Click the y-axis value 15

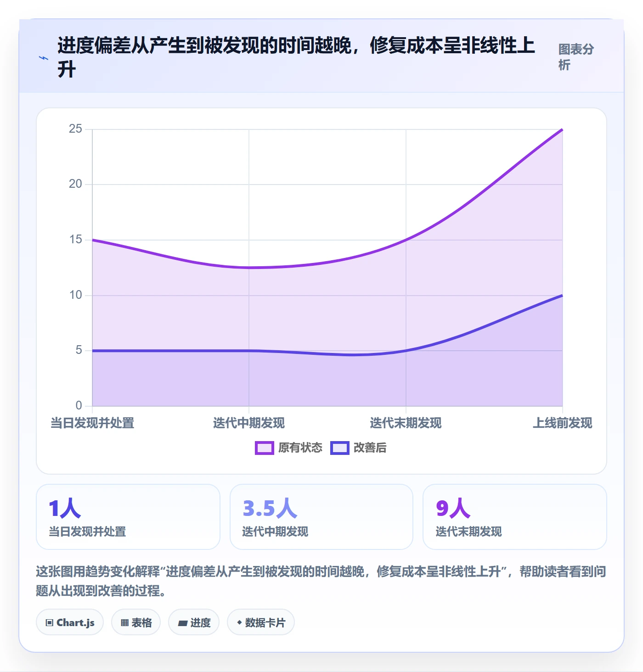pos(75,240)
